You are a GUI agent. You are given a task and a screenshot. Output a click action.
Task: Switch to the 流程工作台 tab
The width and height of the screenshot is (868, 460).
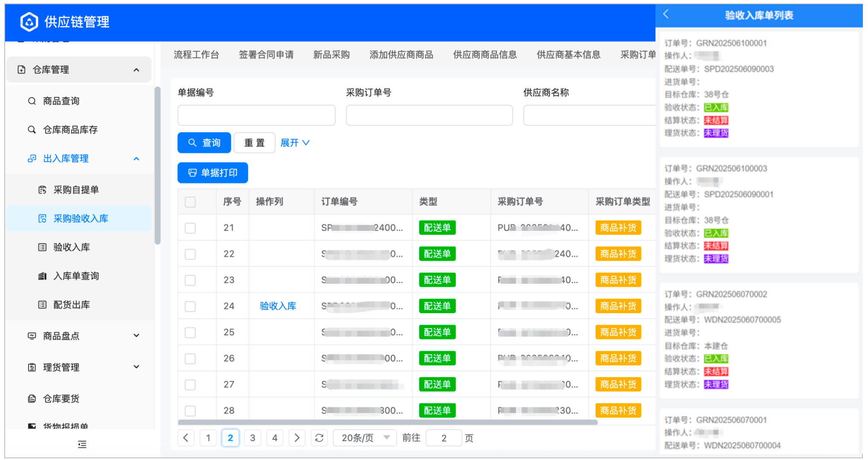(196, 55)
